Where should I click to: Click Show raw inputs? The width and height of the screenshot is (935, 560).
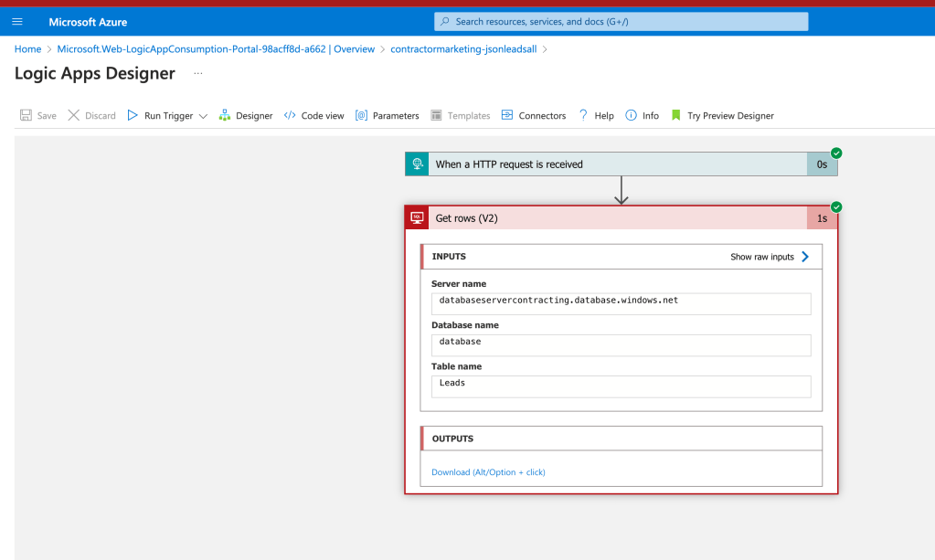(x=762, y=257)
